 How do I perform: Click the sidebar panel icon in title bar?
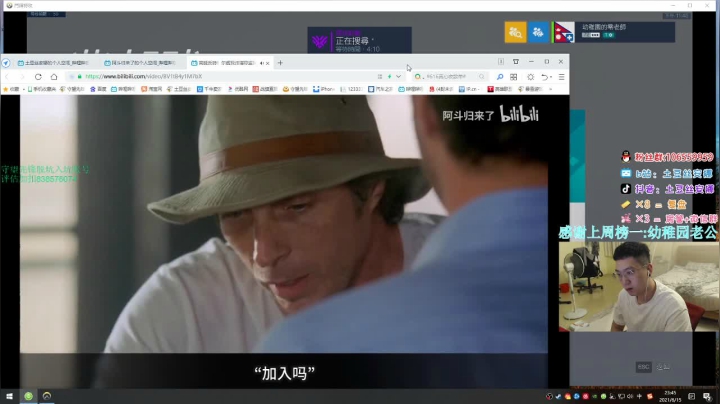[x=501, y=62]
